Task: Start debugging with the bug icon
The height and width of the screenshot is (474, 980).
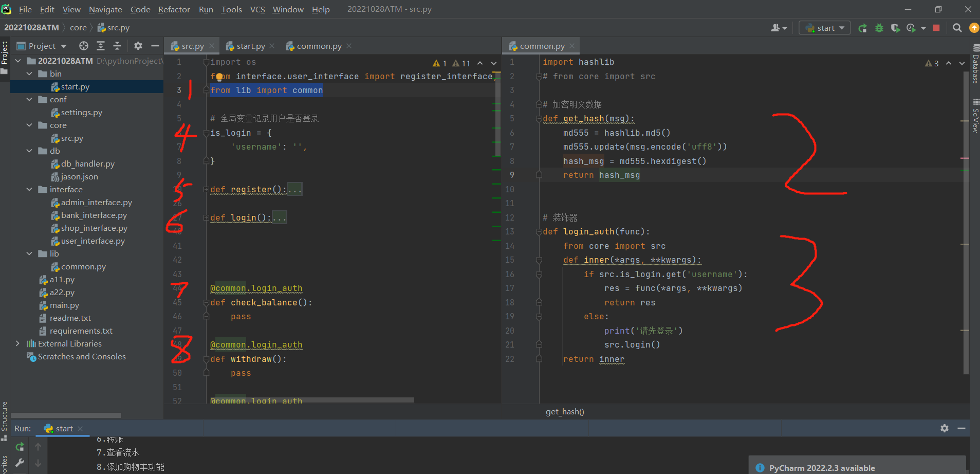Action: (879, 28)
